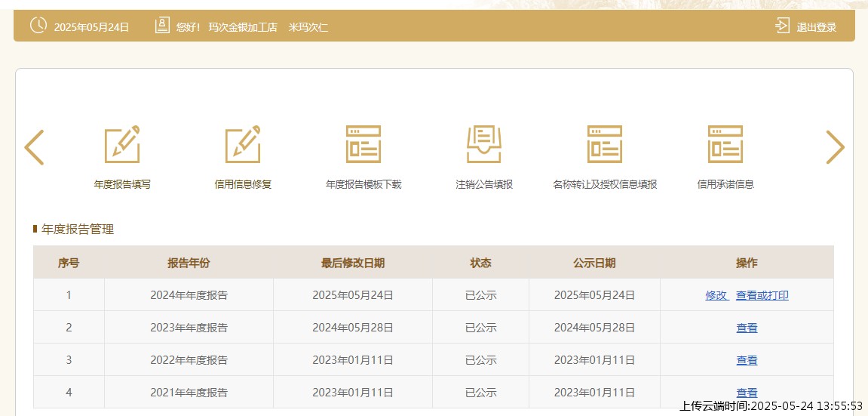Click the 名称转让及授权信息填报 icon

pos(605,144)
